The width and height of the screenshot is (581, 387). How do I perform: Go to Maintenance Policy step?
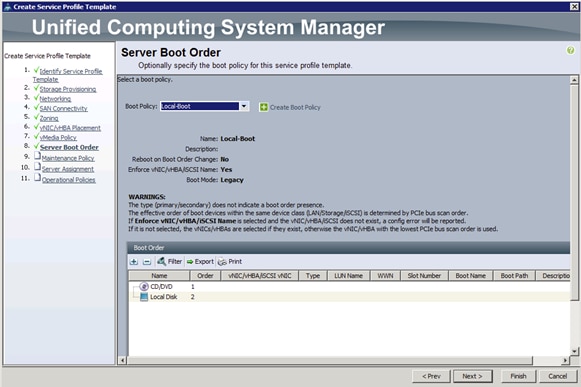[x=68, y=158]
